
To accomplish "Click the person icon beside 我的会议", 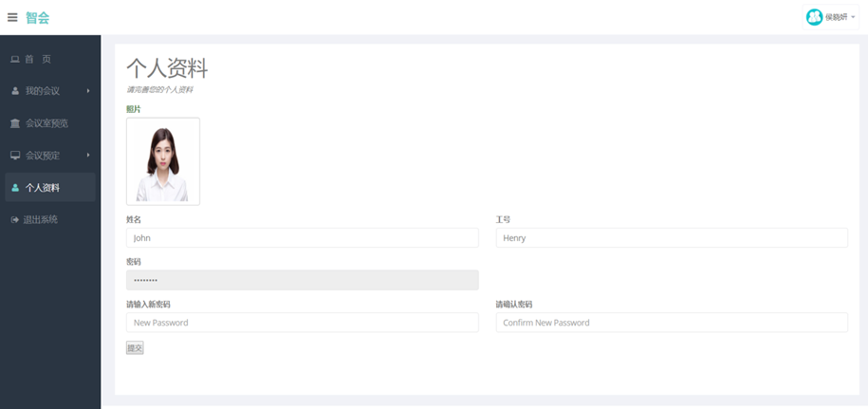I will pos(15,91).
